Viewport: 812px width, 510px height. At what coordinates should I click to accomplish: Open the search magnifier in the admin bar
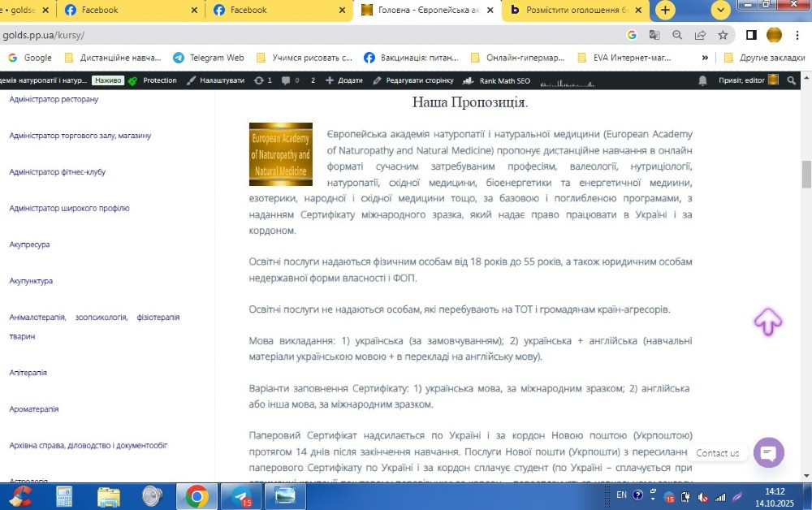[792, 80]
